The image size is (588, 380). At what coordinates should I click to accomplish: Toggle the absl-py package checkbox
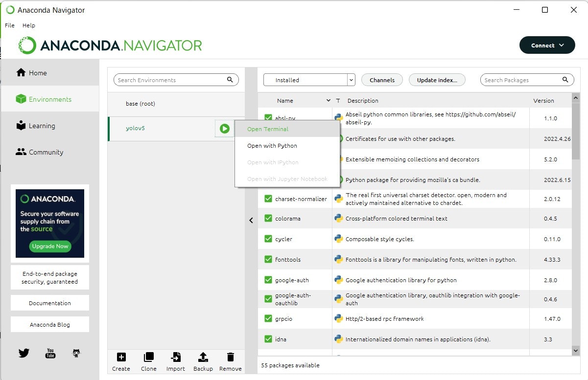pos(268,118)
